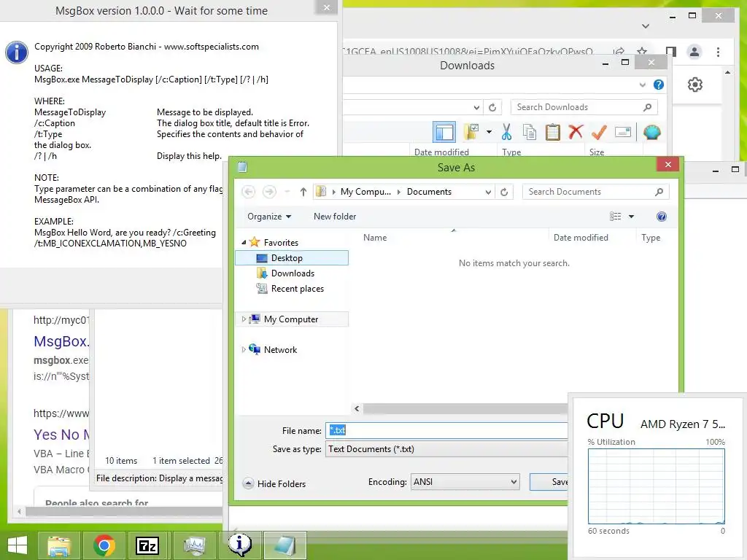This screenshot has width=747, height=560.
Task: Click the red X Delete icon in Downloads
Action: click(x=576, y=131)
